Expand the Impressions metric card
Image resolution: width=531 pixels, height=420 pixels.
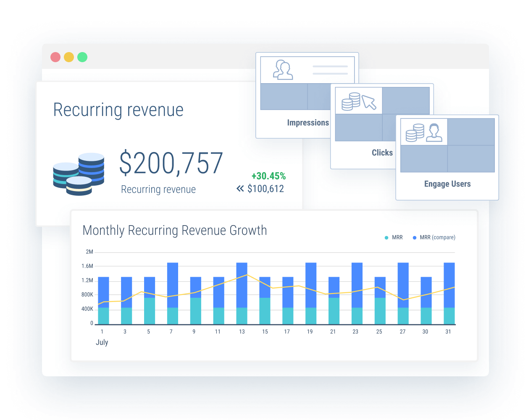pos(308,123)
